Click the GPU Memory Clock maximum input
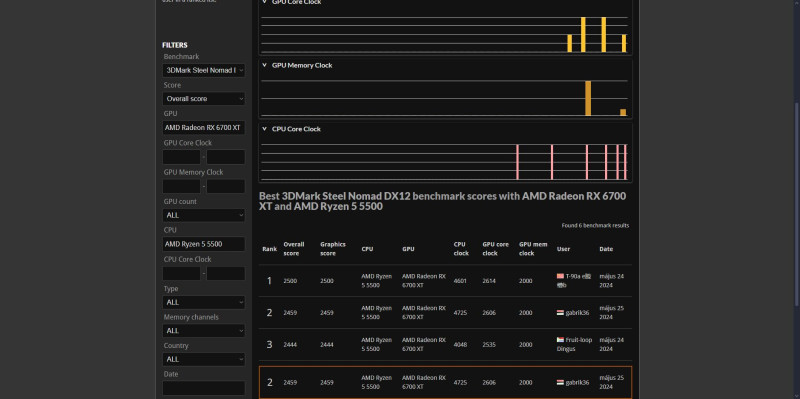 pyautogui.click(x=226, y=186)
